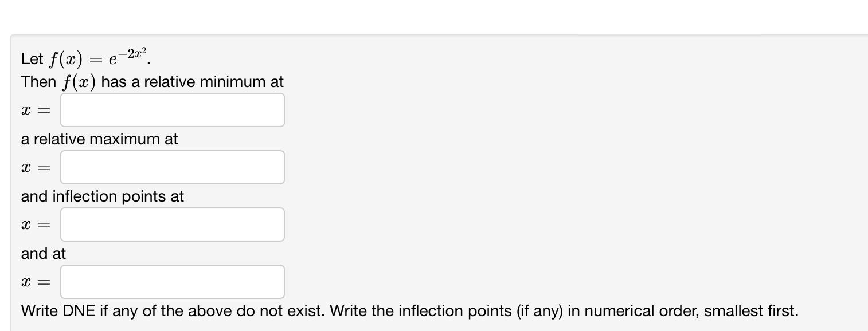Click inside the topmost empty answer box

click(172, 109)
